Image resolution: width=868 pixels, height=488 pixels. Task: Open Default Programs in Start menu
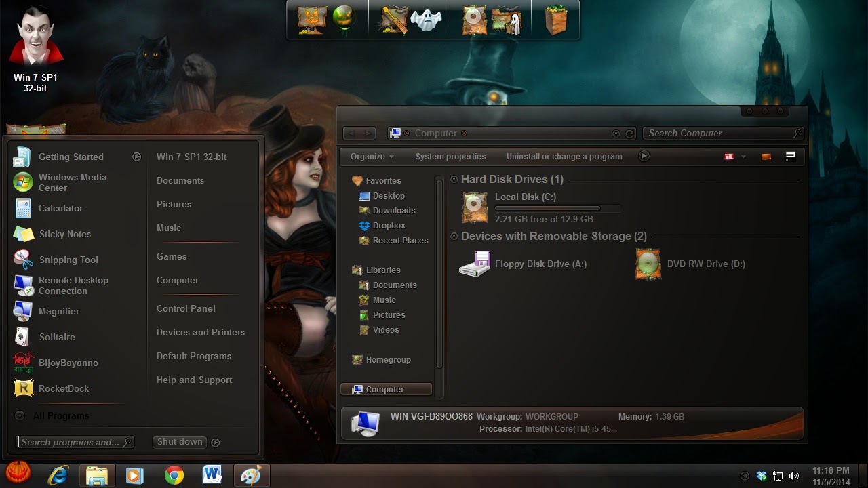194,356
